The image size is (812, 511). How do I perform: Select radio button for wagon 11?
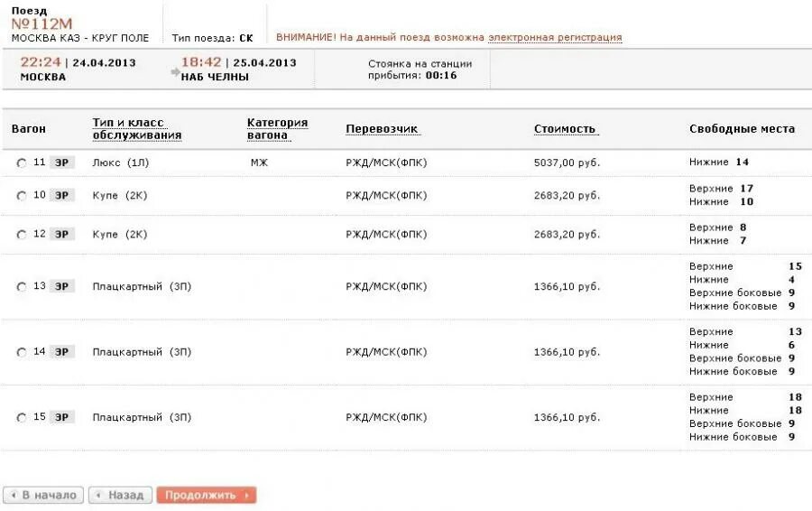pos(22,163)
